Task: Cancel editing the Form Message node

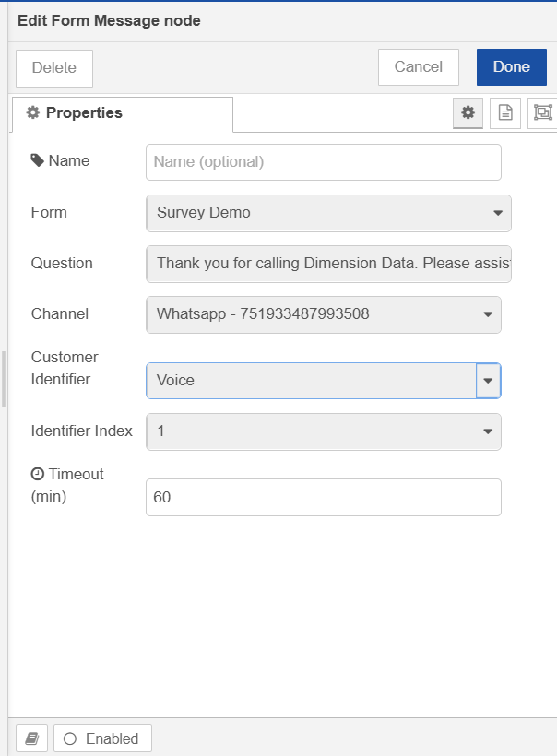Action: [x=418, y=67]
